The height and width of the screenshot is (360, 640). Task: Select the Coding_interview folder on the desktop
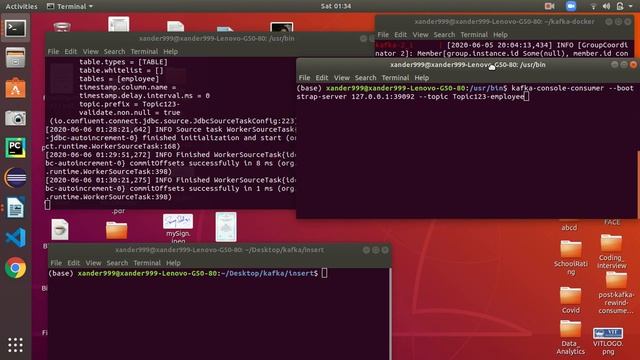pyautogui.click(x=611, y=251)
